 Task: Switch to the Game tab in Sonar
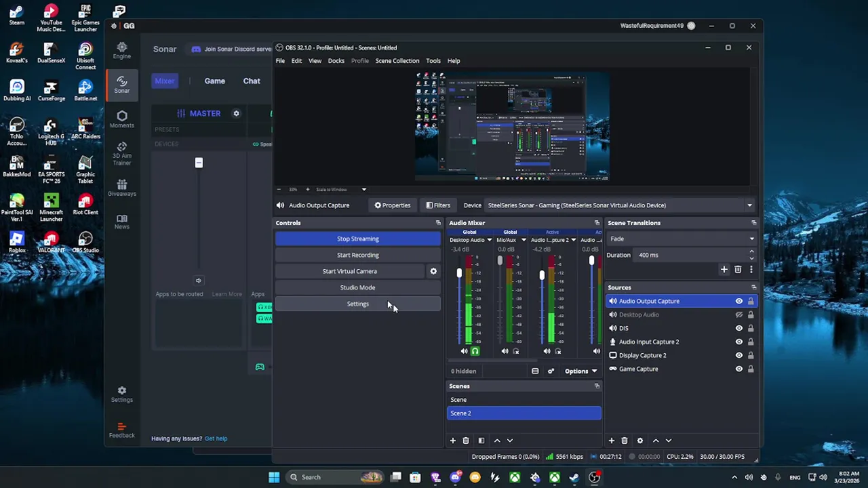point(214,81)
